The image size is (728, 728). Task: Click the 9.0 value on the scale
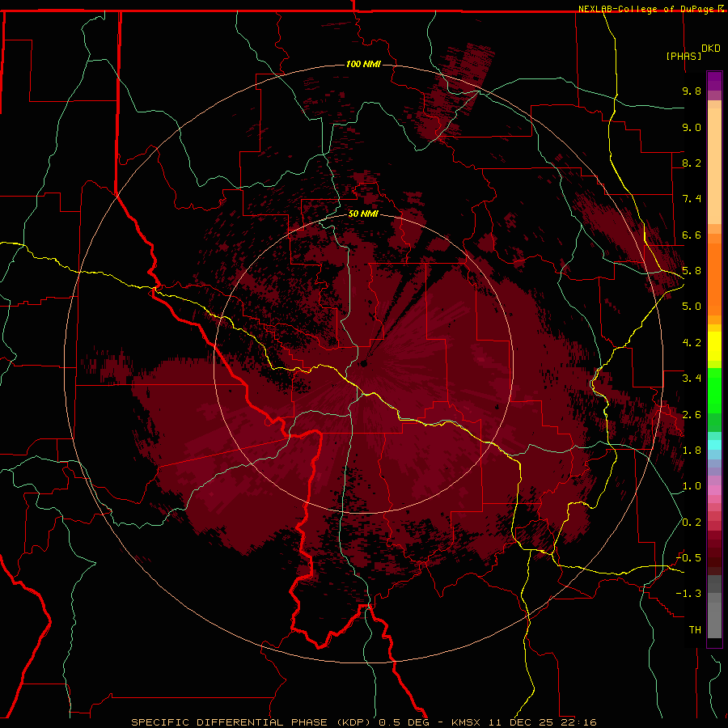tap(692, 127)
